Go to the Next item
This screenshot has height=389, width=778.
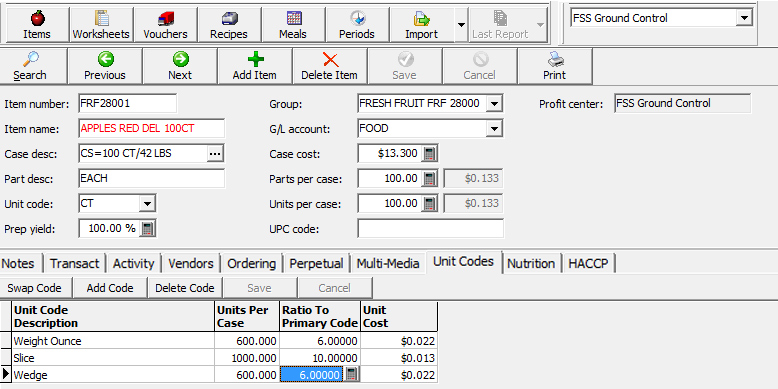pyautogui.click(x=180, y=66)
